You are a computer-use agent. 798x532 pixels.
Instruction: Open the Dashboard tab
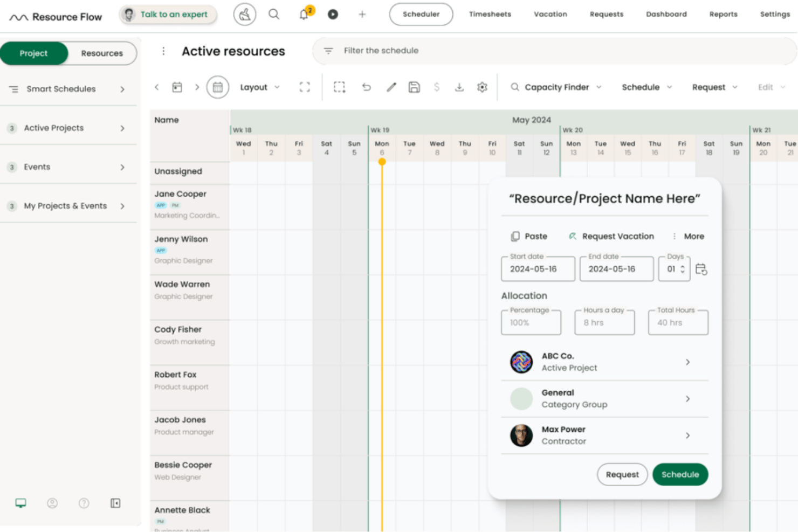pyautogui.click(x=666, y=14)
